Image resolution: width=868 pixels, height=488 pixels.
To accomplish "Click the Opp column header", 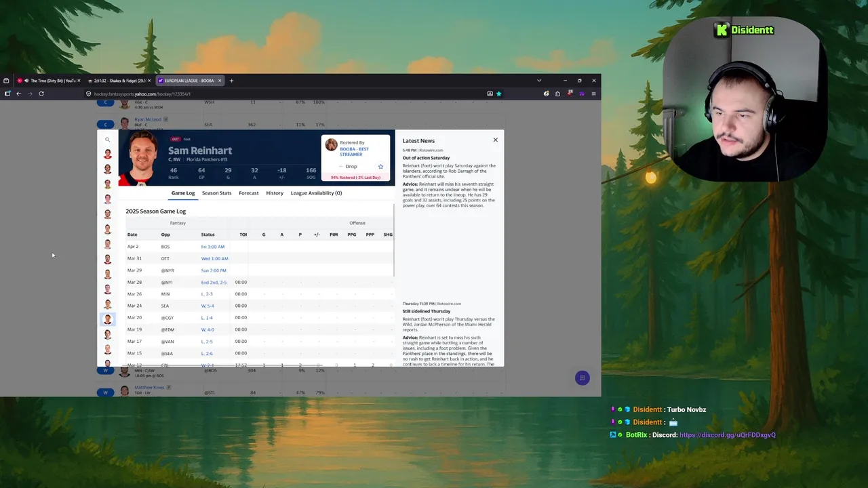I will point(165,235).
